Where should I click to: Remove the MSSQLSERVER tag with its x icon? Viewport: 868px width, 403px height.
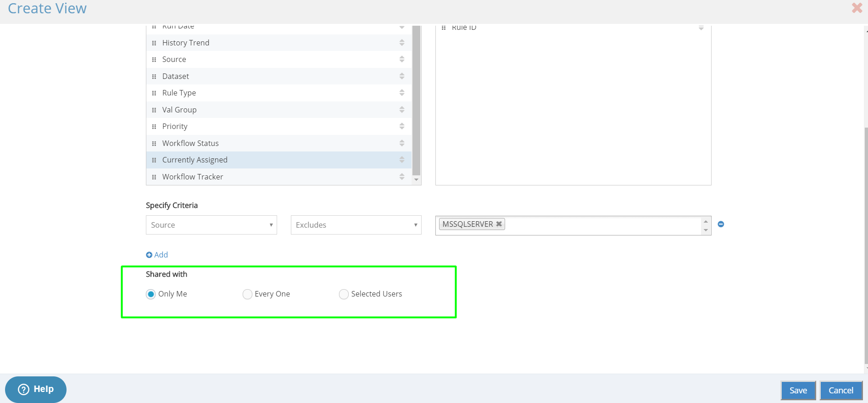coord(499,224)
